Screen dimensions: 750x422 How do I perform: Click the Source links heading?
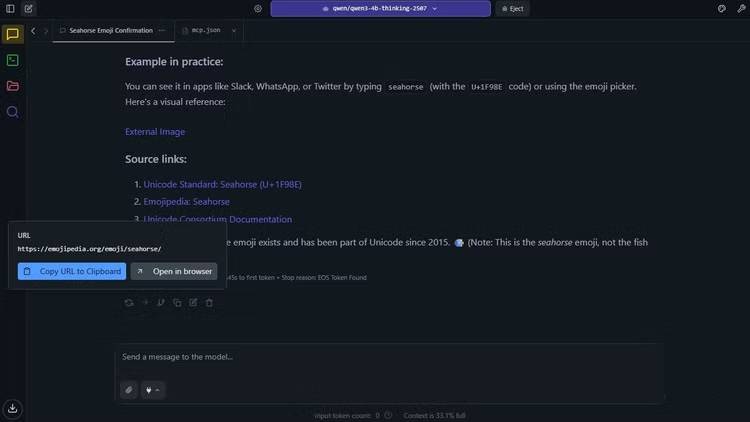point(156,159)
